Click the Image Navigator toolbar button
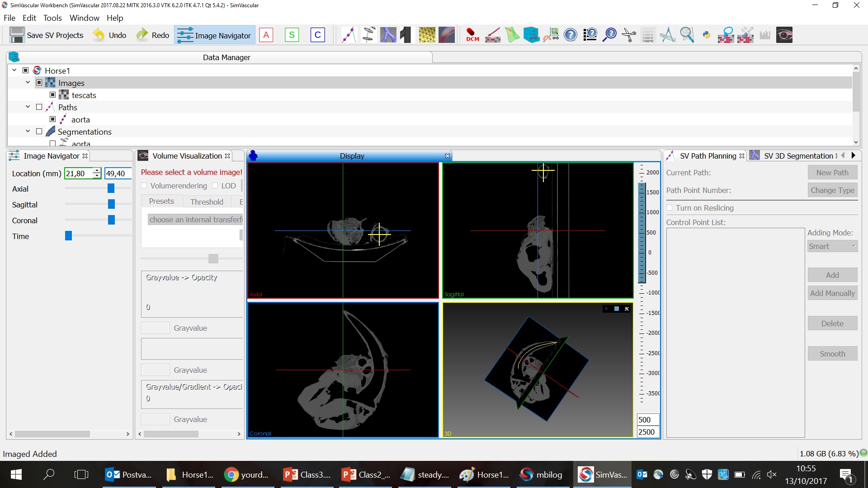Screen dimensions: 868x488 [214, 35]
